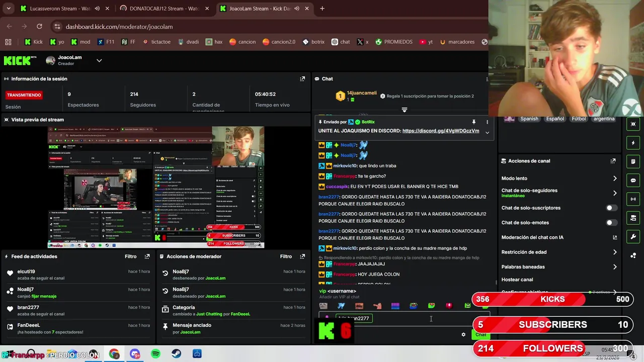The height and width of the screenshot is (362, 644).
Task: Open the chat bubble sidebar icon
Action: [633, 180]
